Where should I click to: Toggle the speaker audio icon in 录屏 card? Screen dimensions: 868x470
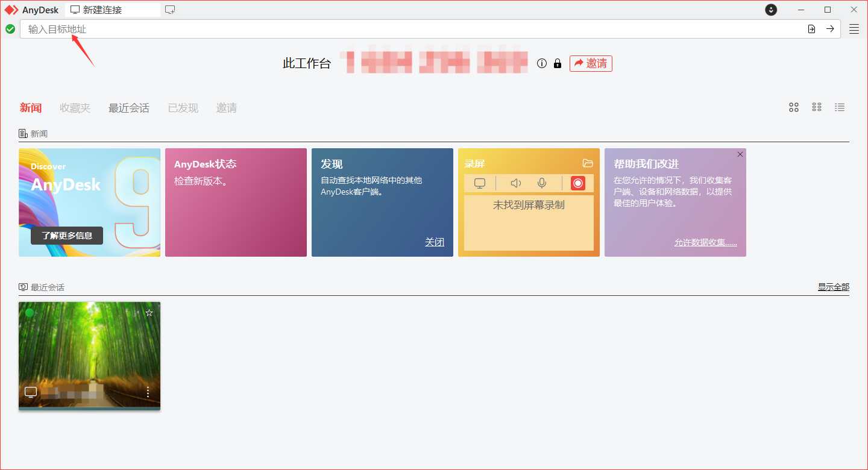coord(515,183)
